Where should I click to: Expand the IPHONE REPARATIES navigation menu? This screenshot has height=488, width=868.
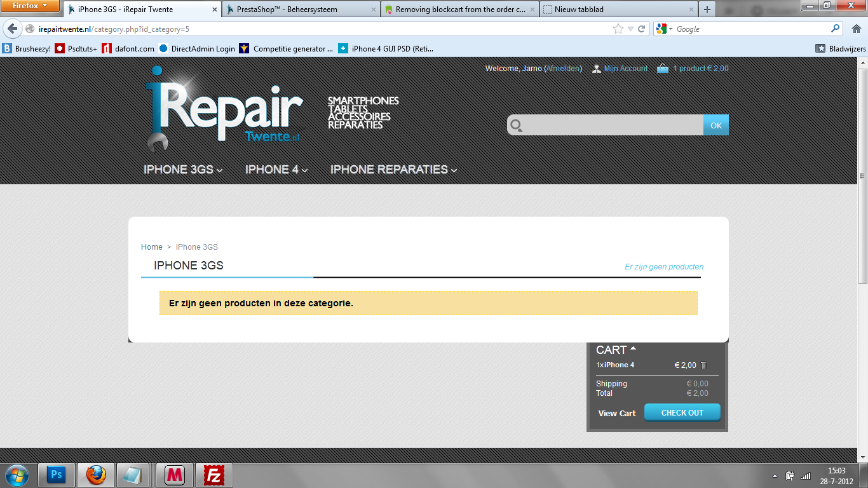pos(393,170)
